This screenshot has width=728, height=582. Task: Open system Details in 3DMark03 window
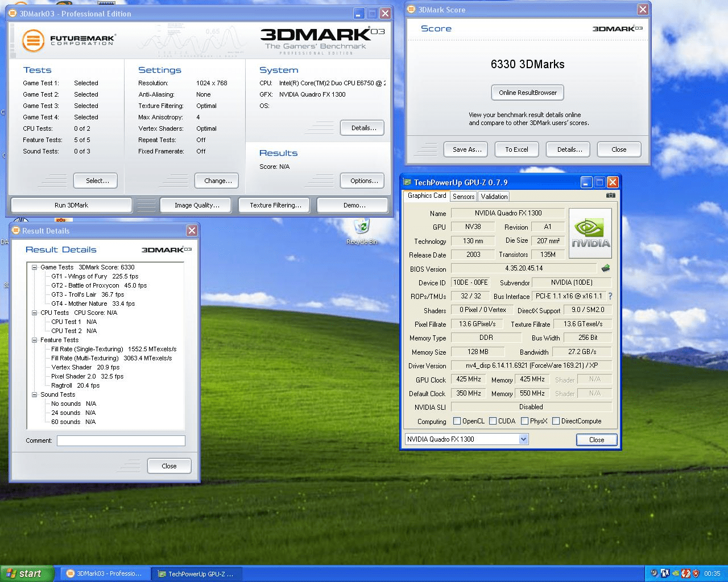click(x=362, y=128)
